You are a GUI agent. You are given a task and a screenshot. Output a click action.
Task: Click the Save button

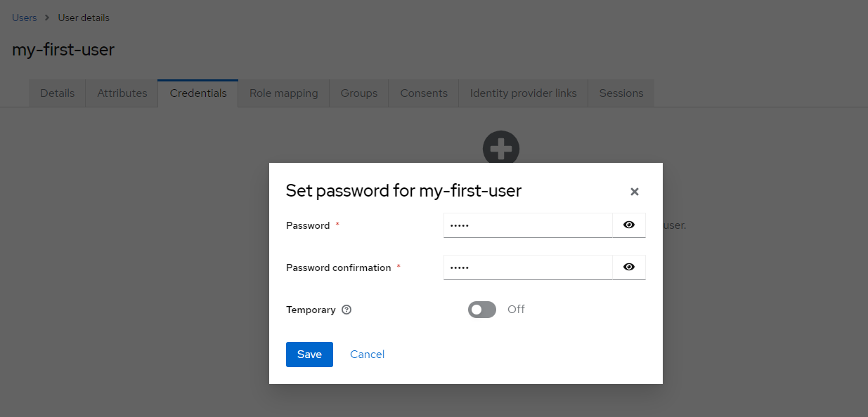tap(309, 355)
